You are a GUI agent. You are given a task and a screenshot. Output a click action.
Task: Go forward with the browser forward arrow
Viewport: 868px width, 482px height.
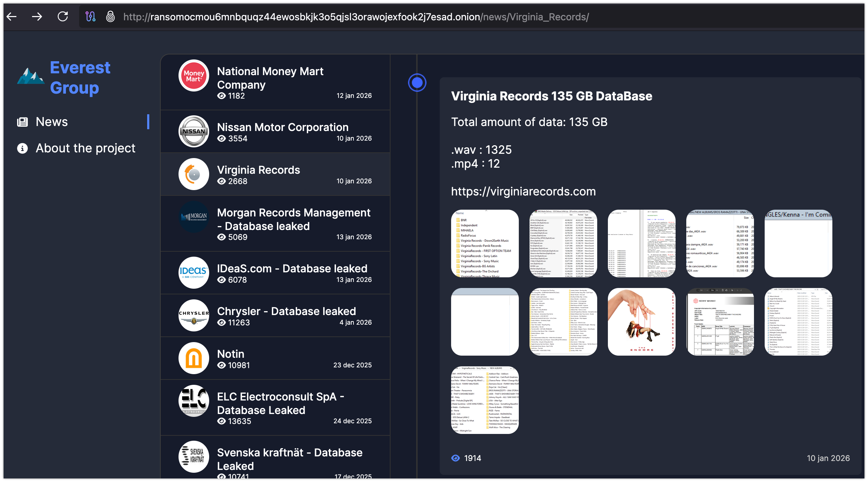(37, 16)
